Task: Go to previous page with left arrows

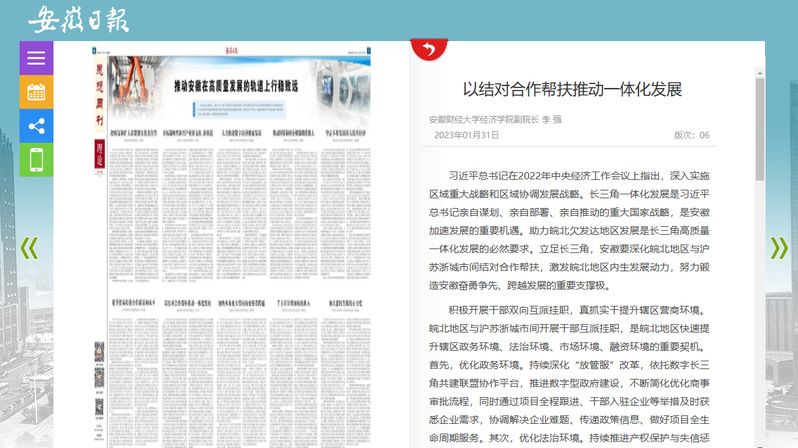Action: click(x=29, y=248)
